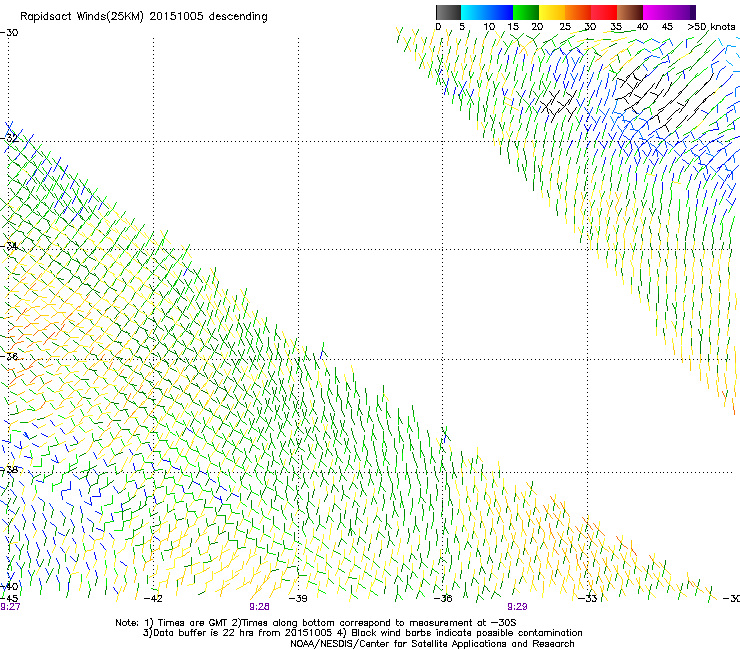Choose the orange 25-30 knots legend swatch
The image size is (740, 650).
(578, 12)
